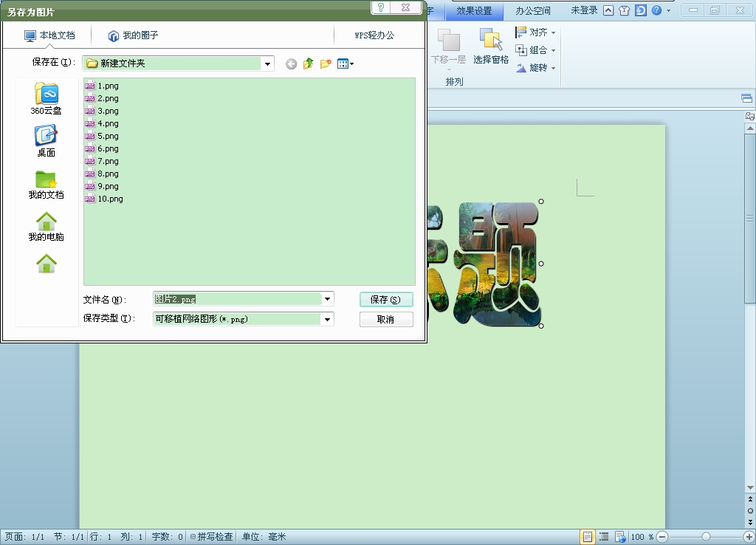
Task: Select file 3.png in list
Action: [102, 111]
